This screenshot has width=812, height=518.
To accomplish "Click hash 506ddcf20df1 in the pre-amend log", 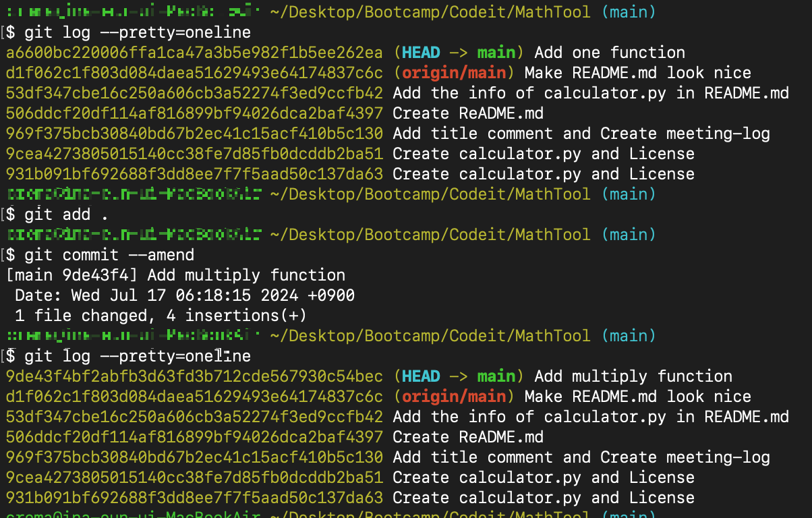I will 194,113.
